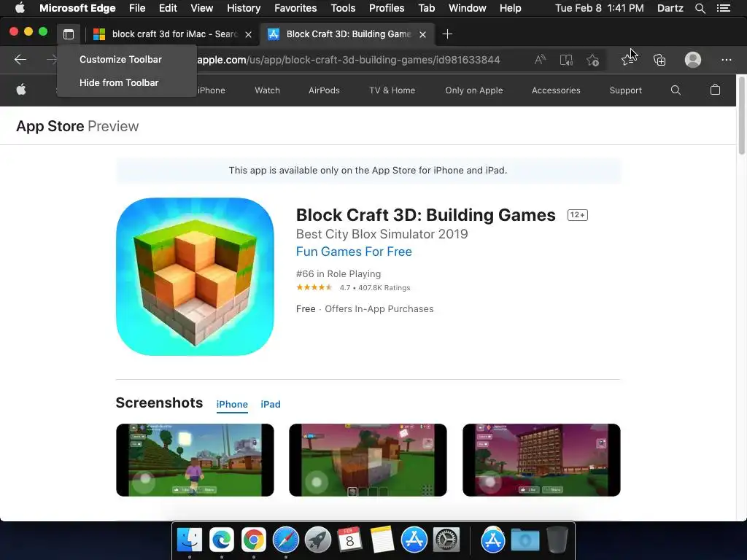The height and width of the screenshot is (560, 747).
Task: Open Notes in the Dock
Action: click(382, 540)
